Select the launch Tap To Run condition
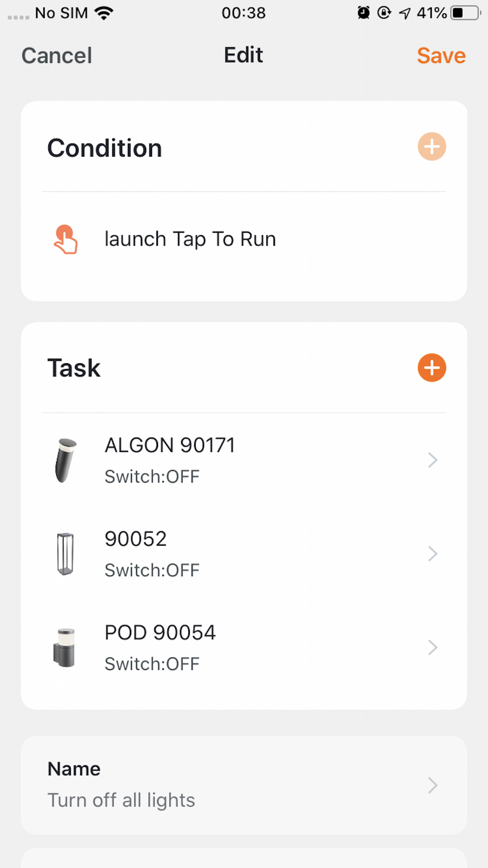 pyautogui.click(x=190, y=239)
